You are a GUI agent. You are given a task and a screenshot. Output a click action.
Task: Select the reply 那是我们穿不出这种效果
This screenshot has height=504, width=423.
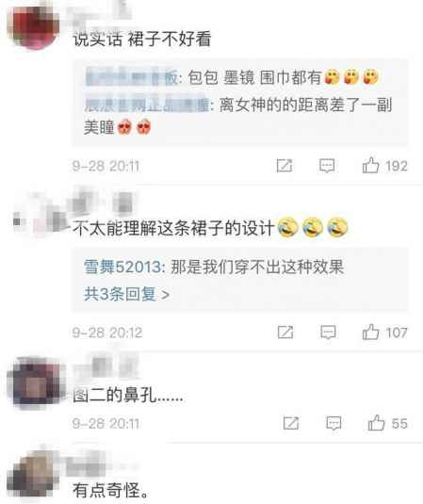pyautogui.click(x=257, y=267)
